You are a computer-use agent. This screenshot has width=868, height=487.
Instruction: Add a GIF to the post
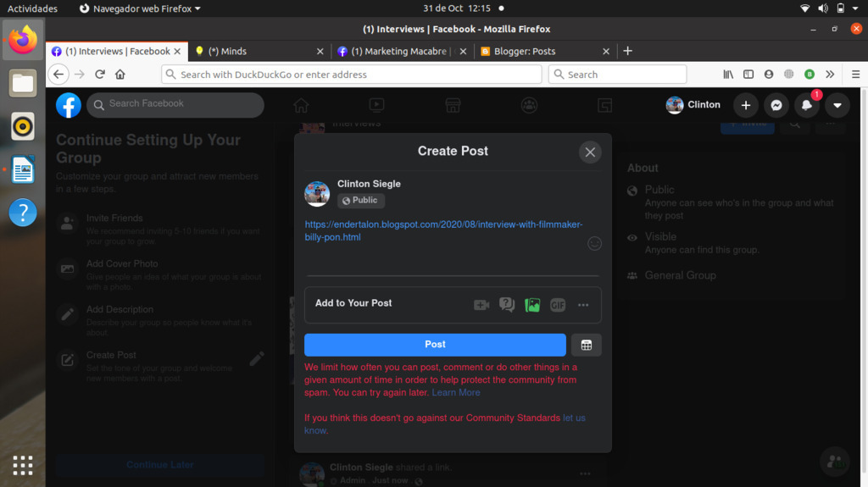tap(557, 305)
